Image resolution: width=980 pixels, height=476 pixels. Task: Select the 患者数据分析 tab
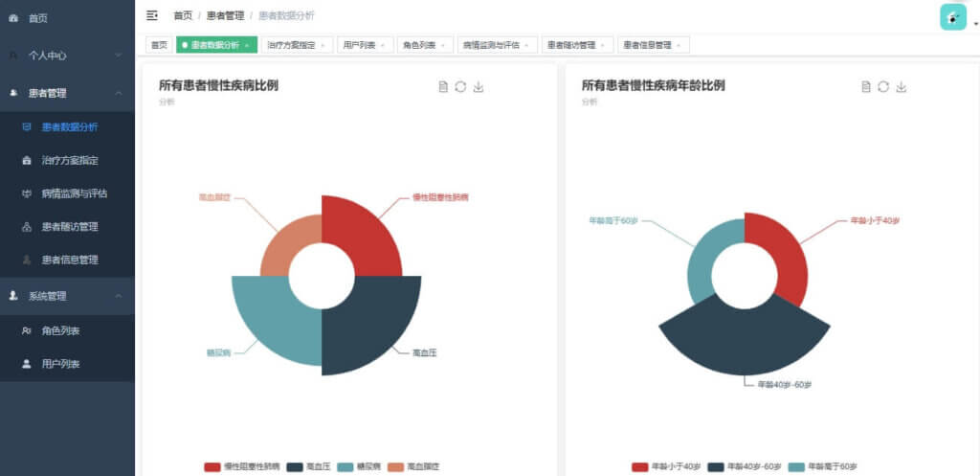pyautogui.click(x=216, y=45)
